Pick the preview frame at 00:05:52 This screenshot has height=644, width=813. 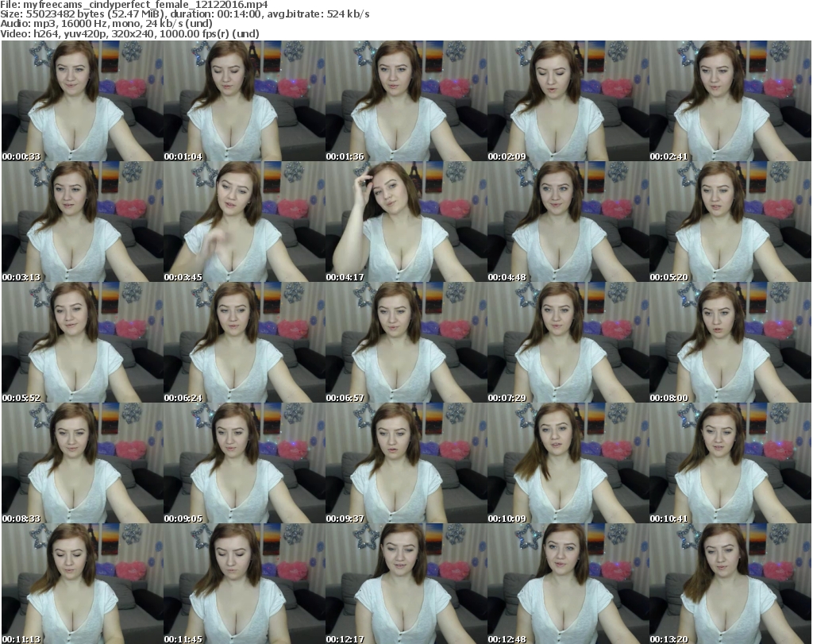click(x=83, y=343)
